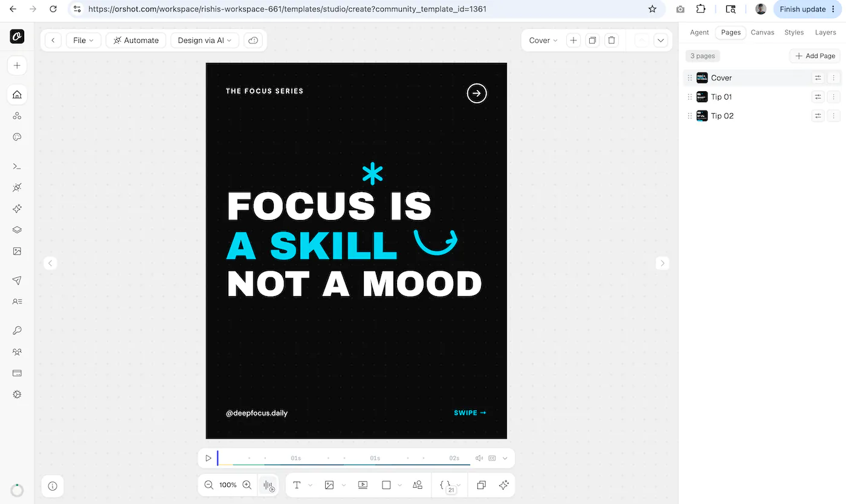
Task: Select the Text tool
Action: coord(297,485)
